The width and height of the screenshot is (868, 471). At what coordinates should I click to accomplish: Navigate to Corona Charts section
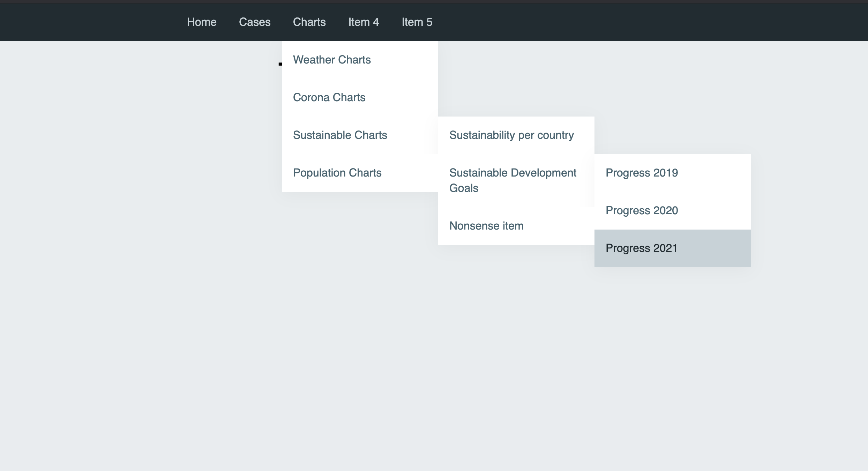[x=329, y=97]
